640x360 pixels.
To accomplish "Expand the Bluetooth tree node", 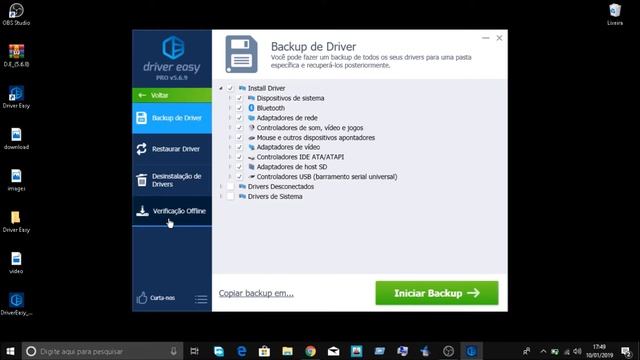I will (230, 108).
